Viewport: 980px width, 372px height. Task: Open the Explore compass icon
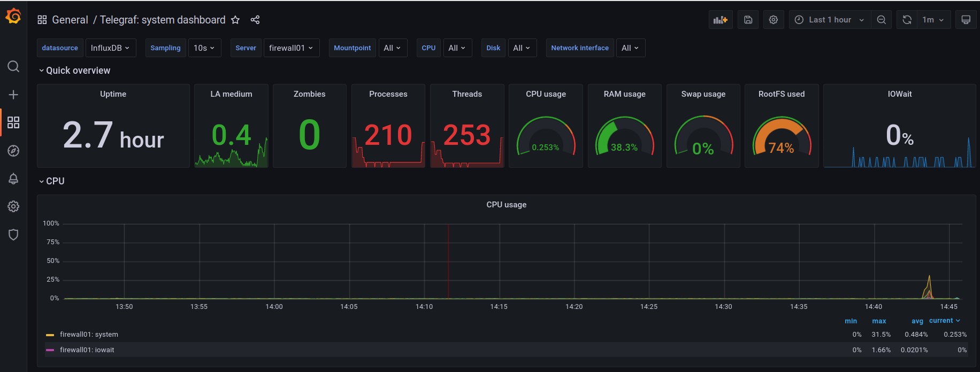point(13,151)
